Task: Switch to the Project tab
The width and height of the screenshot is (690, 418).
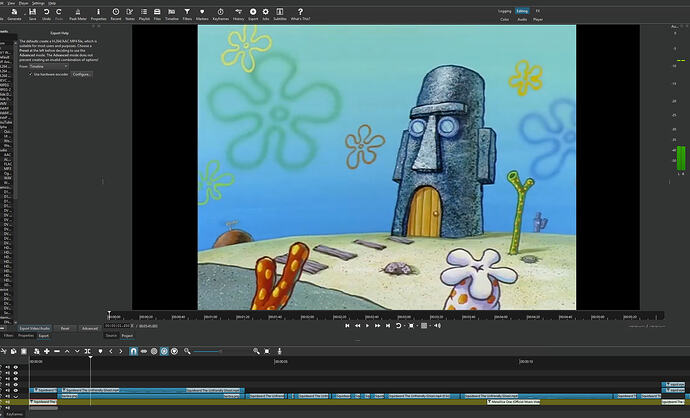Action: pos(127,336)
